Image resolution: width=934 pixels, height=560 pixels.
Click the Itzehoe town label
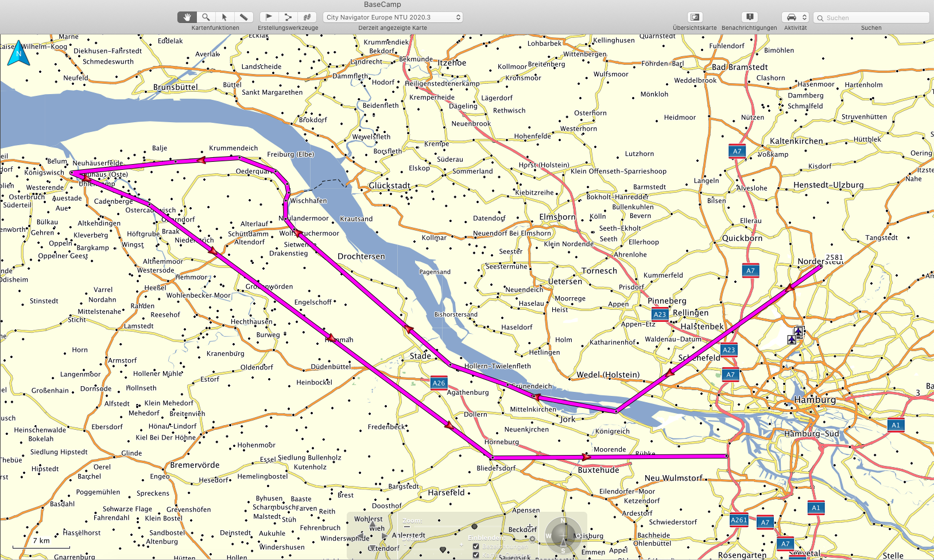pos(452,63)
